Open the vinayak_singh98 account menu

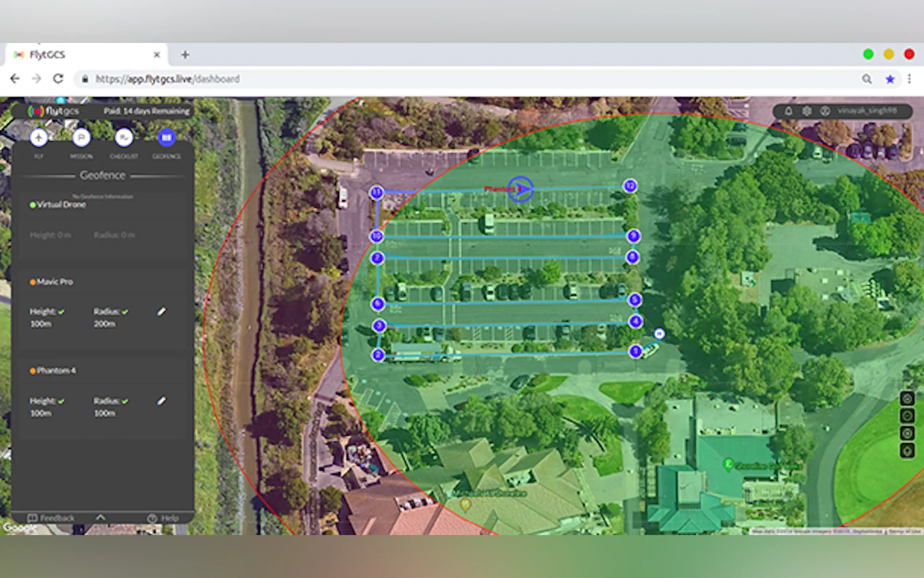click(x=867, y=111)
